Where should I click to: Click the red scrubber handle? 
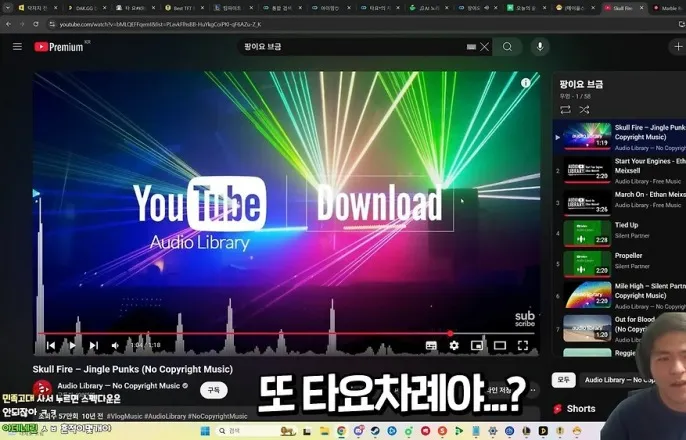click(x=450, y=333)
